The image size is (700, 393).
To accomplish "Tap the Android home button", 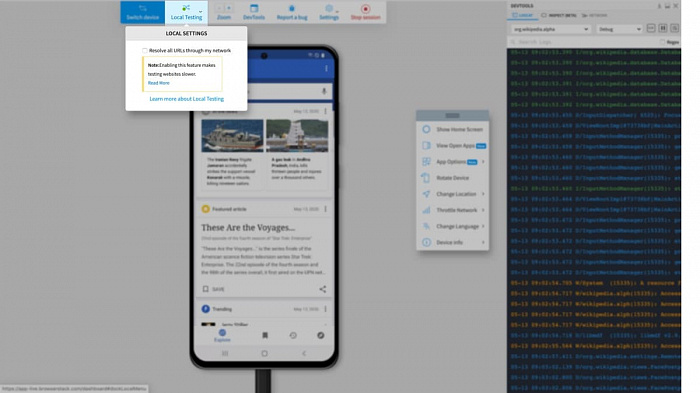I will pyautogui.click(x=264, y=353).
